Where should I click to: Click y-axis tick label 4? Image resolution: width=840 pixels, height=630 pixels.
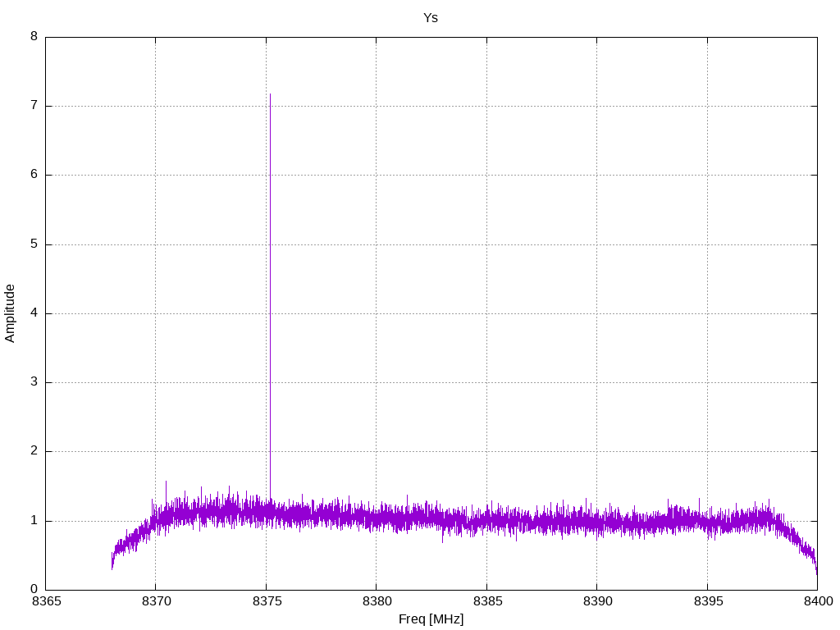pos(34,313)
